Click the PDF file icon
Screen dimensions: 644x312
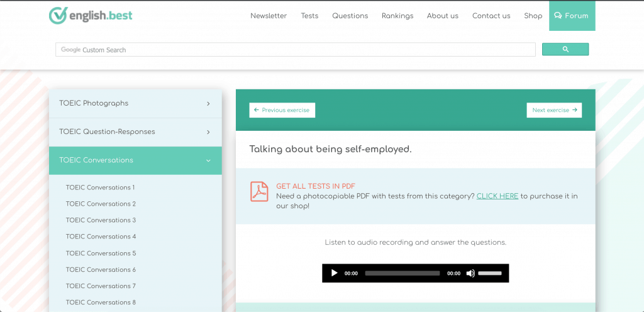259,191
